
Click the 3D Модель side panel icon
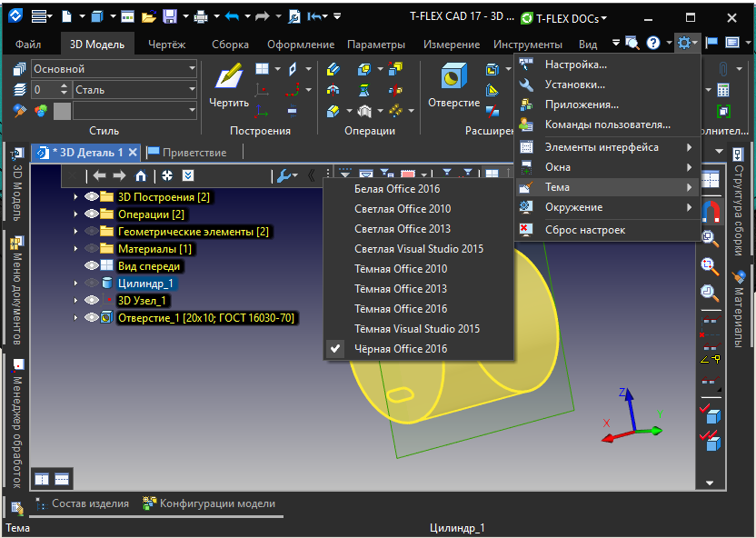(17, 154)
